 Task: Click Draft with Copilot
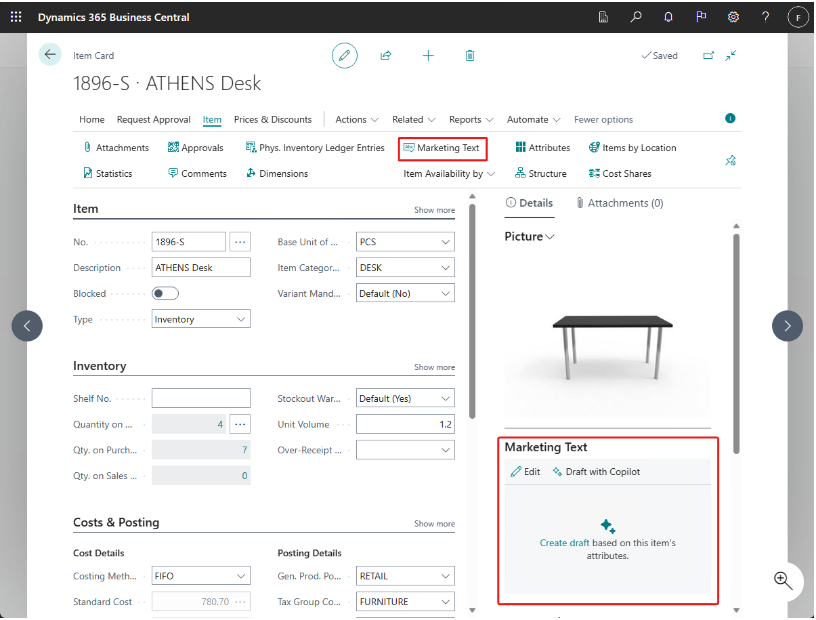[596, 472]
